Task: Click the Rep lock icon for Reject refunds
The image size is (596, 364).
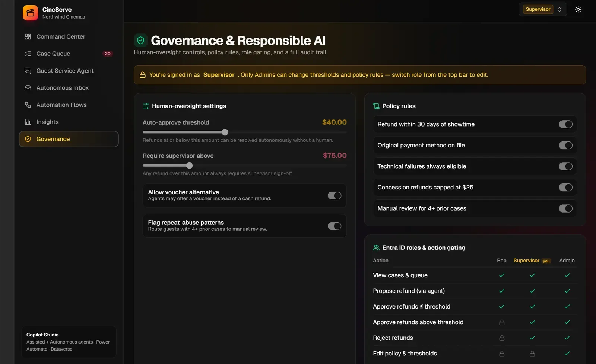Action: (x=502, y=338)
